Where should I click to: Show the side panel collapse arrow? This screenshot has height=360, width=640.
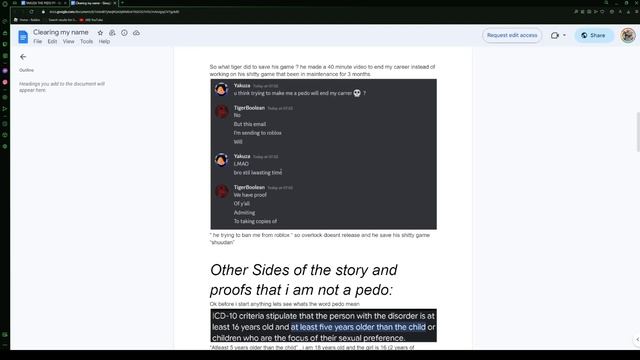637,339
